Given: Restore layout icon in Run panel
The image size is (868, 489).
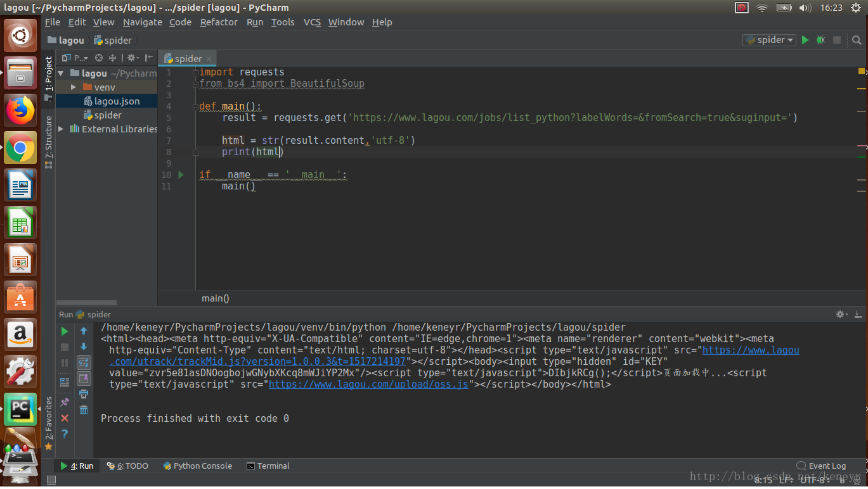Looking at the screenshot, I should point(65,383).
